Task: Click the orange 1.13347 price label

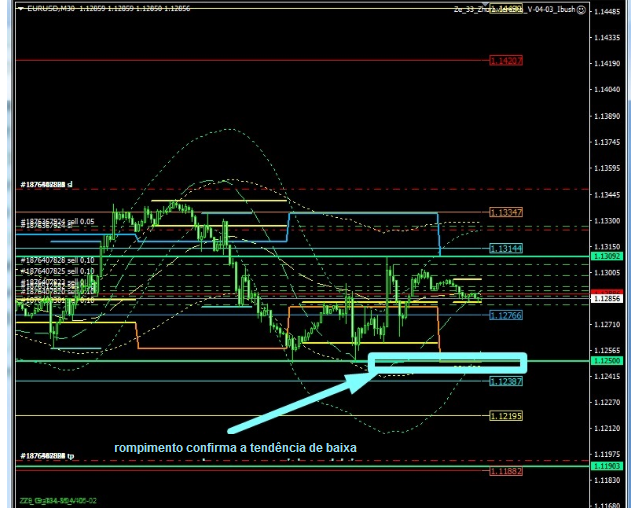Action: click(x=506, y=212)
